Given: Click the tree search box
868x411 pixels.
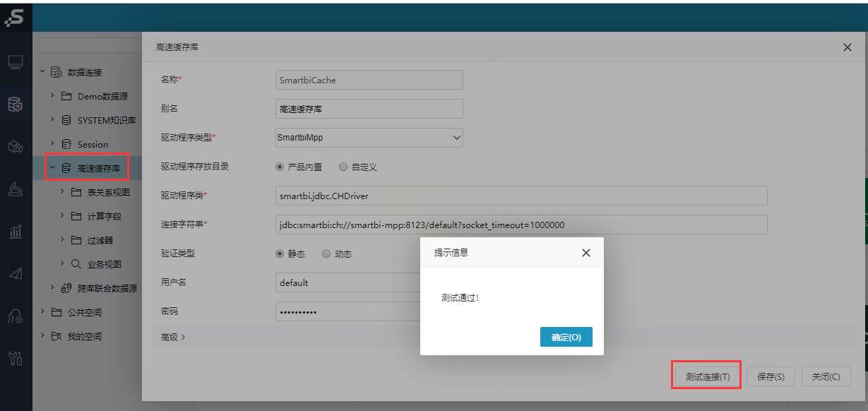Looking at the screenshot, I should (x=91, y=45).
